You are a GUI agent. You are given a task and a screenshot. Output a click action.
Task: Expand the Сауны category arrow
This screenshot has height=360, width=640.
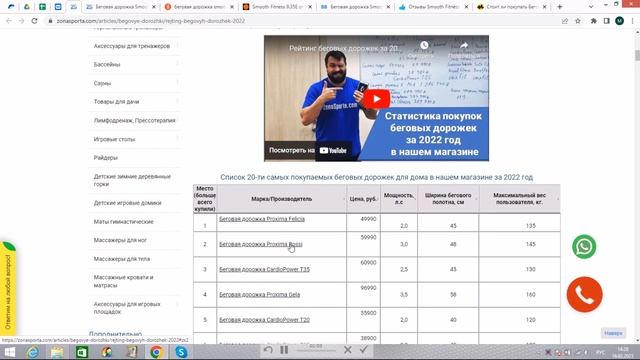point(178,82)
